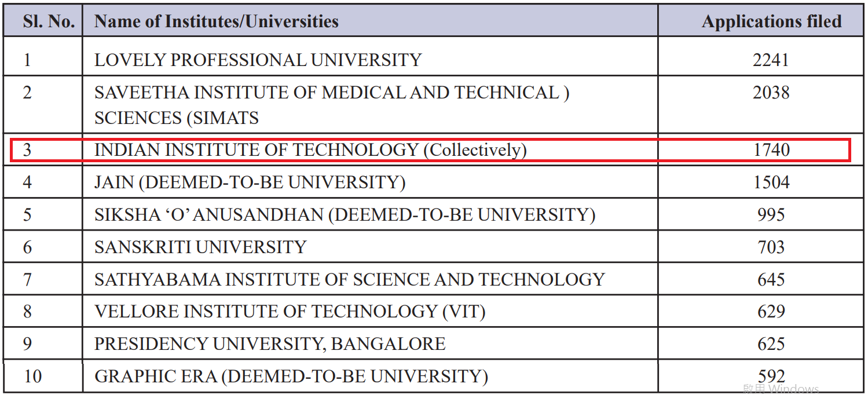Select the SAVEETHA INSTITUTE name cell

tap(331, 105)
